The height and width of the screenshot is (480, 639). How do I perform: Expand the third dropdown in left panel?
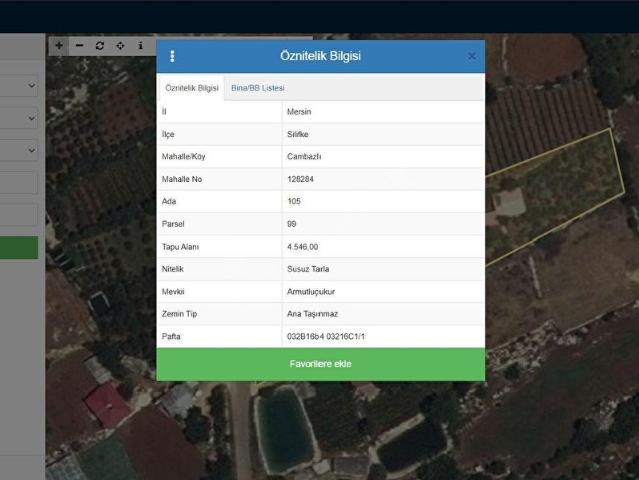tap(18, 150)
